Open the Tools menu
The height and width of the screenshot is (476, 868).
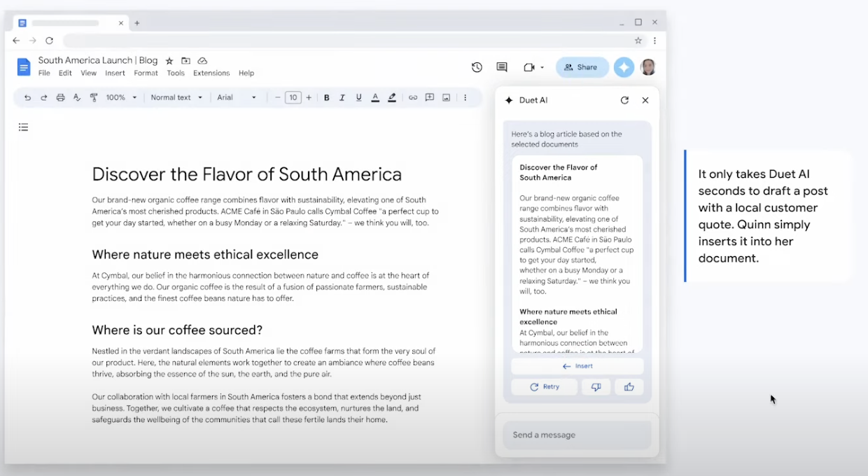click(x=176, y=73)
